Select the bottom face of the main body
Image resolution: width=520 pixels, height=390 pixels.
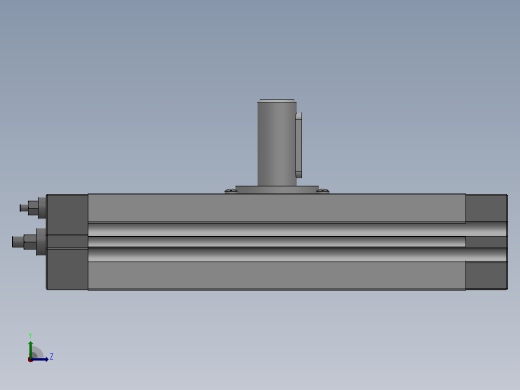click(277, 275)
